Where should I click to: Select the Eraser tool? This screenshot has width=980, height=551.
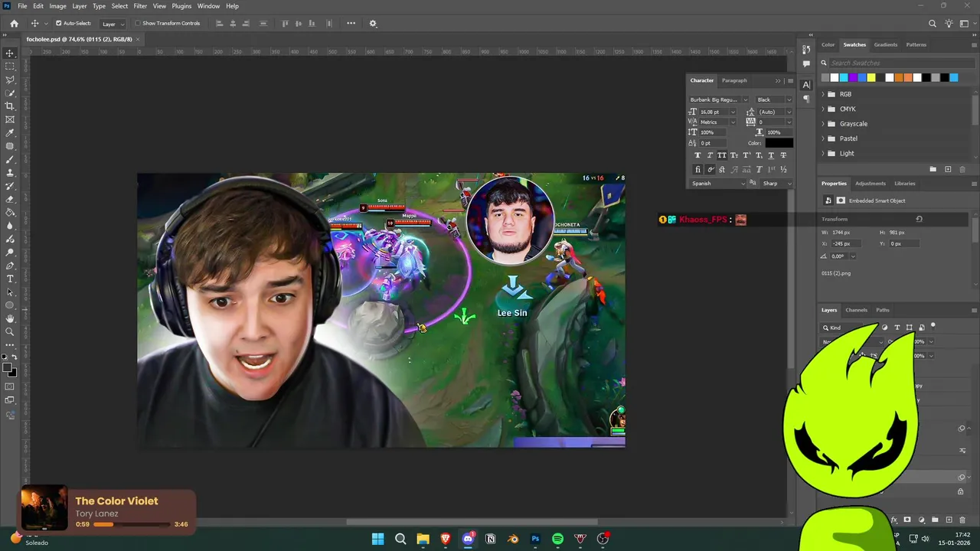pyautogui.click(x=10, y=199)
